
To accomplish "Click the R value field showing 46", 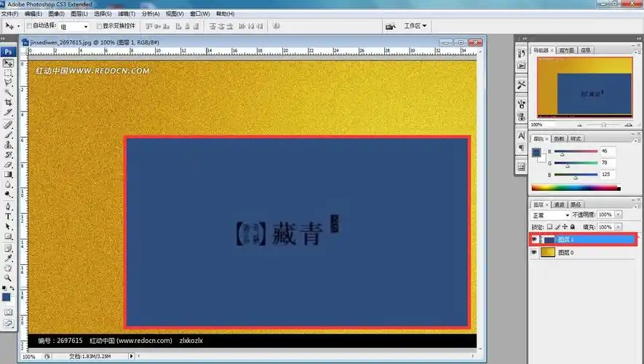I will tap(608, 151).
